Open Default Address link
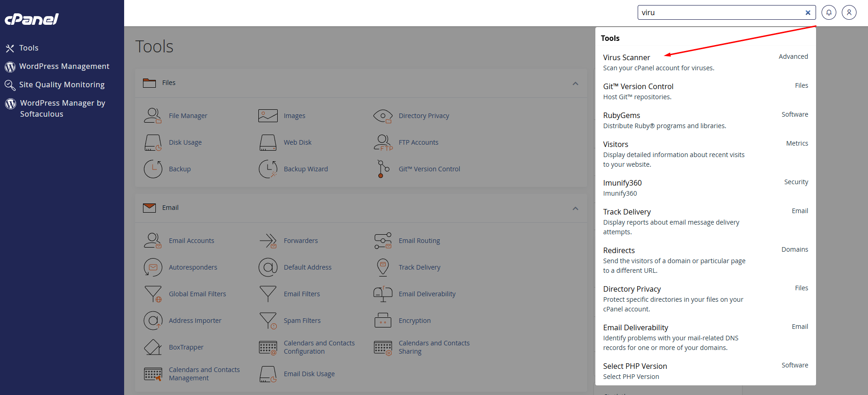This screenshot has width=868, height=395. [x=308, y=267]
